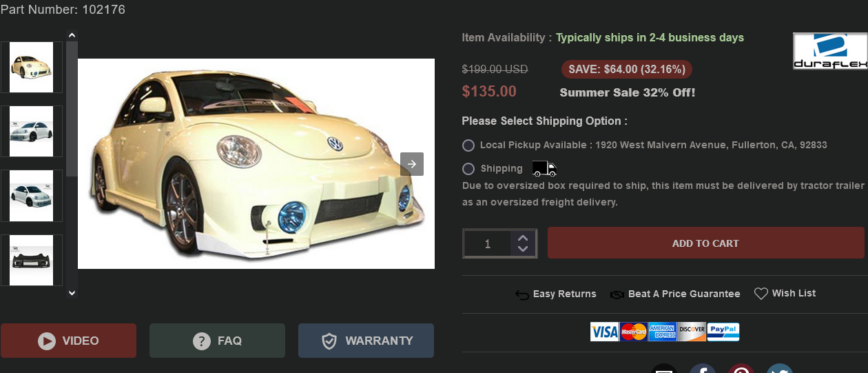The height and width of the screenshot is (373, 868).
Task: Open the WARRANTY tab button
Action: pyautogui.click(x=366, y=341)
